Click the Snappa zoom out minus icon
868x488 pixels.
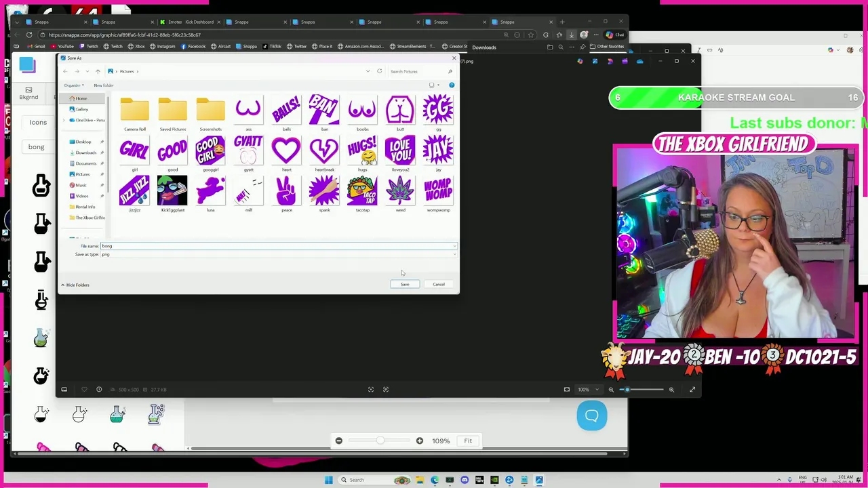(338, 441)
